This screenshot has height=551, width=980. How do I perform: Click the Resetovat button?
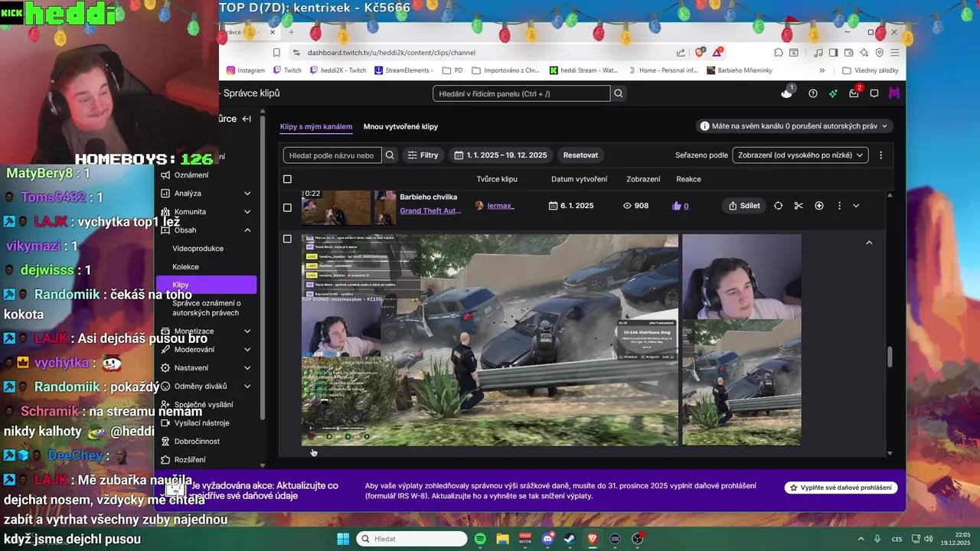pyautogui.click(x=580, y=155)
